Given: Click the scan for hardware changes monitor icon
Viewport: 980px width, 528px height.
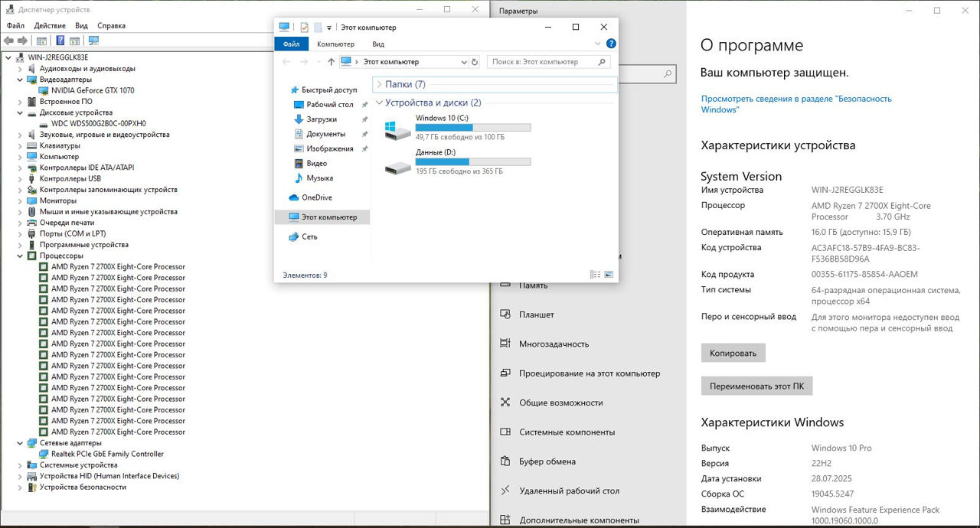Looking at the screenshot, I should pyautogui.click(x=93, y=41).
